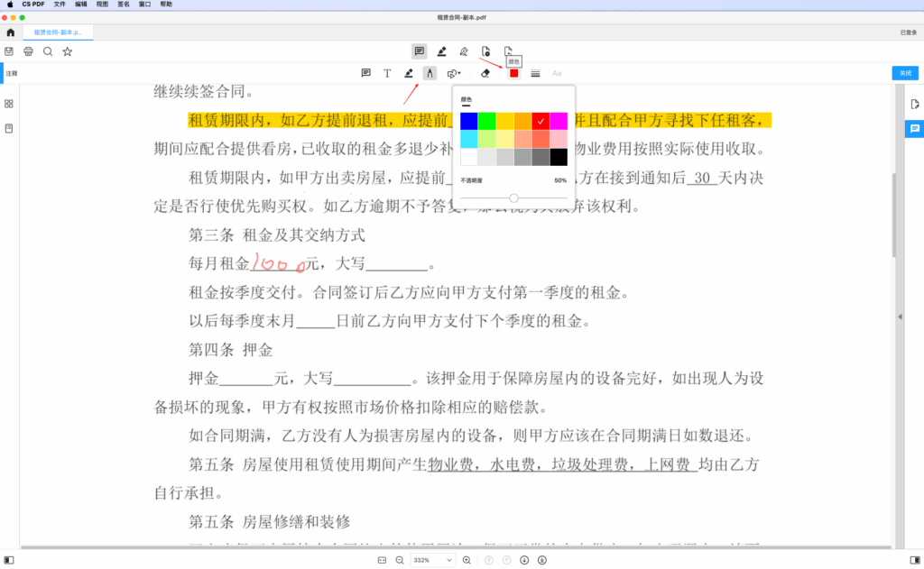Jump to last page arrow
The width and height of the screenshot is (924, 569).
542,560
